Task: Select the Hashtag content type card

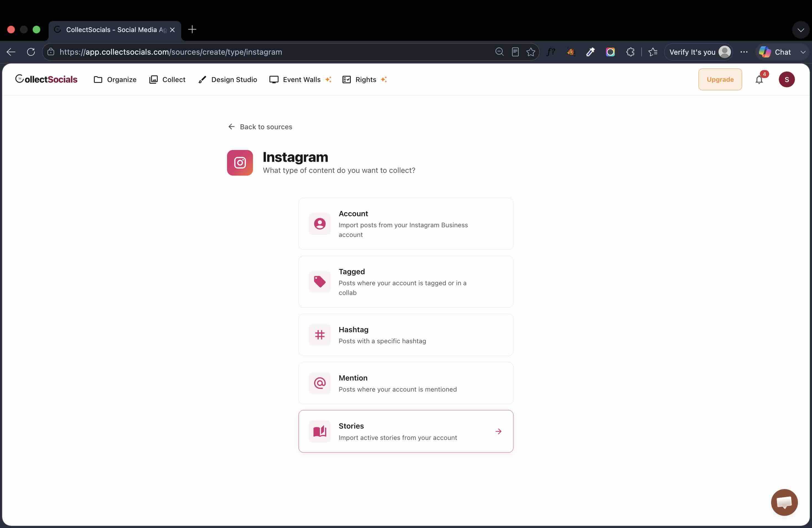Action: coord(406,335)
